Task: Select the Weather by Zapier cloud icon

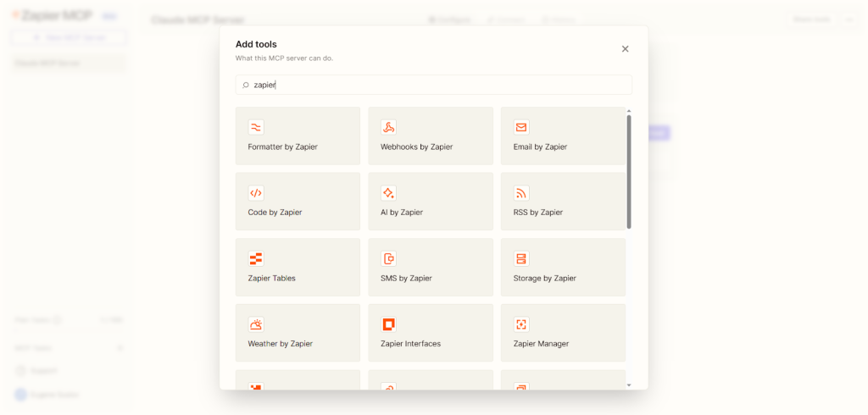Action: tap(256, 324)
